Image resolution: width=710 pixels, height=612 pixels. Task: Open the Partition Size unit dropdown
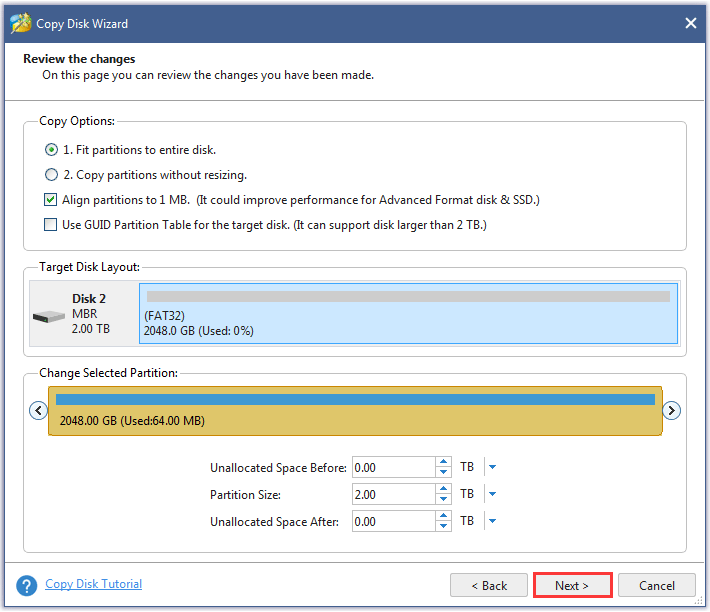(492, 494)
